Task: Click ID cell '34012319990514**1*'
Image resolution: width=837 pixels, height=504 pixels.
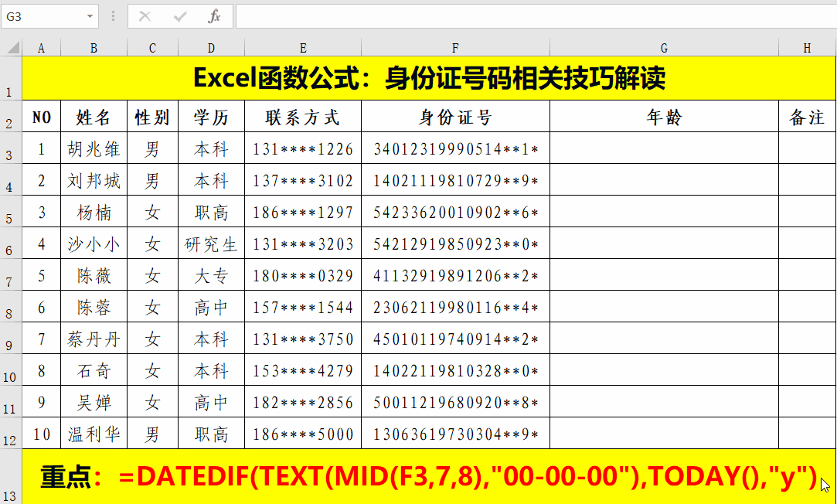Action: coord(455,148)
